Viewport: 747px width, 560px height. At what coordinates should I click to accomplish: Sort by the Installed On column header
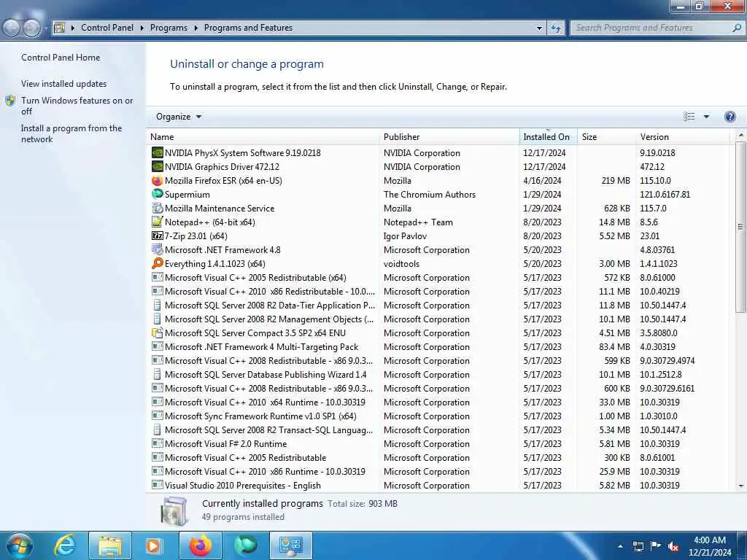[x=548, y=136]
